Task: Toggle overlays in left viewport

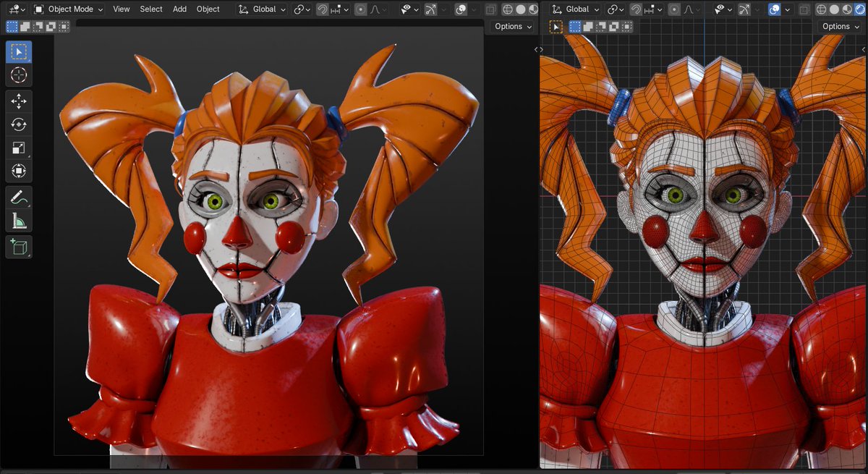Action: click(x=460, y=9)
